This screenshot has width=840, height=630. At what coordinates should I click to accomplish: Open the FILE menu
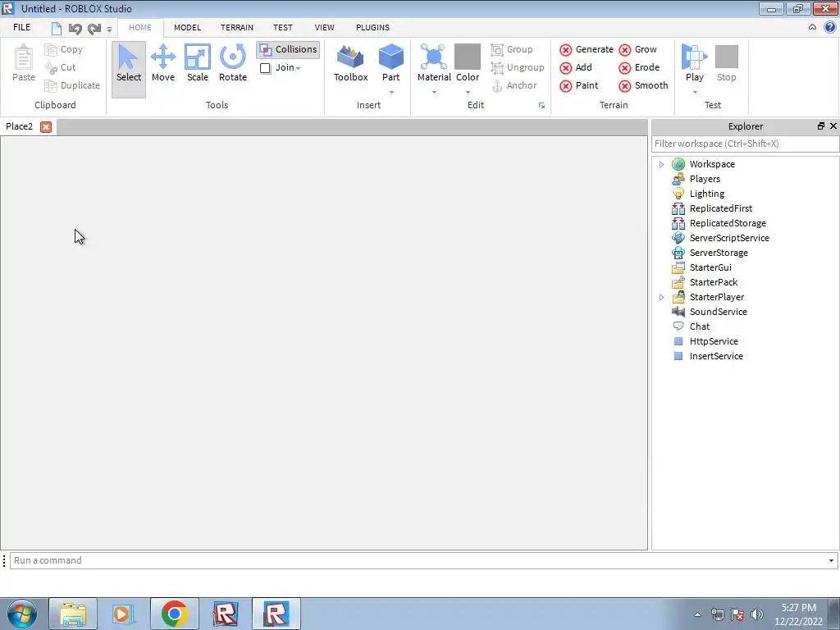click(22, 27)
